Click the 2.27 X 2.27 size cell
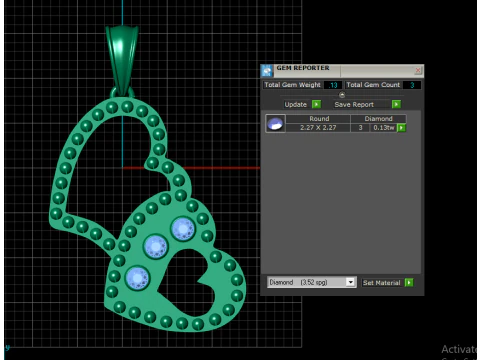This screenshot has width=480, height=360. 318,128
